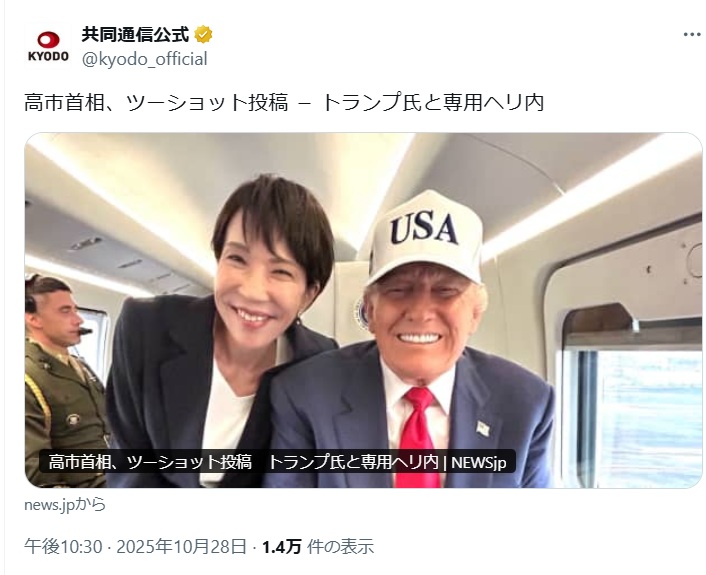Open the news.jpから source link
Viewport: 706px width, 575px height.
(65, 504)
